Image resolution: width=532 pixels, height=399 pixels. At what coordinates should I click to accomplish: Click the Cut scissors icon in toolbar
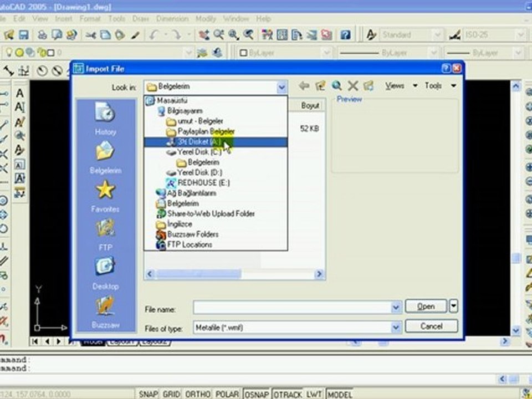[90, 34]
